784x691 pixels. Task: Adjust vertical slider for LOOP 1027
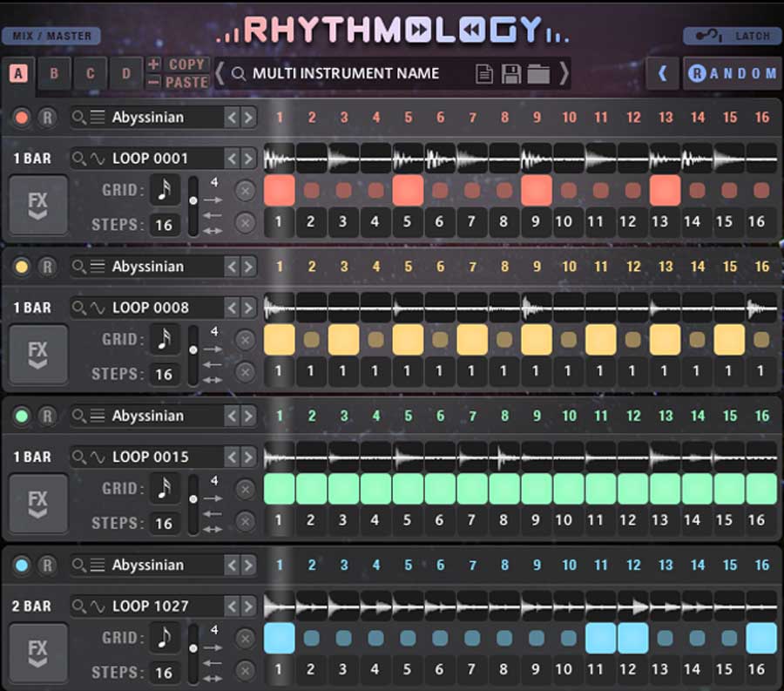(193, 653)
